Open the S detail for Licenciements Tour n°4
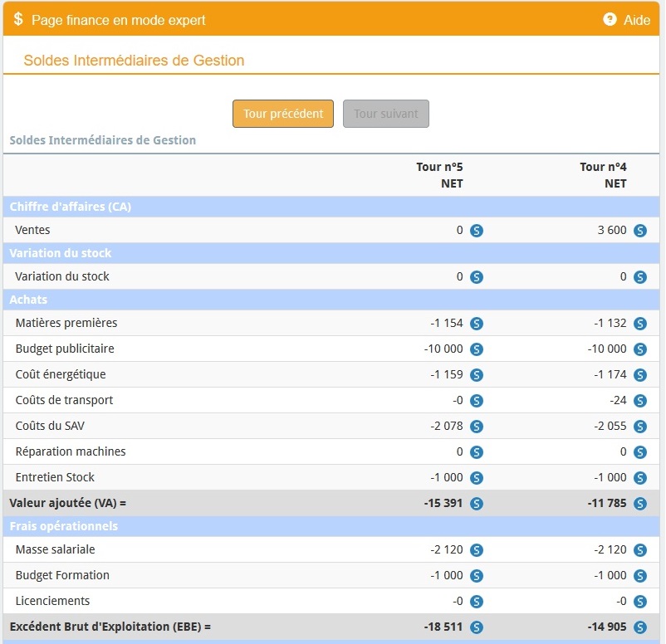The height and width of the screenshot is (644, 666). coord(639,600)
